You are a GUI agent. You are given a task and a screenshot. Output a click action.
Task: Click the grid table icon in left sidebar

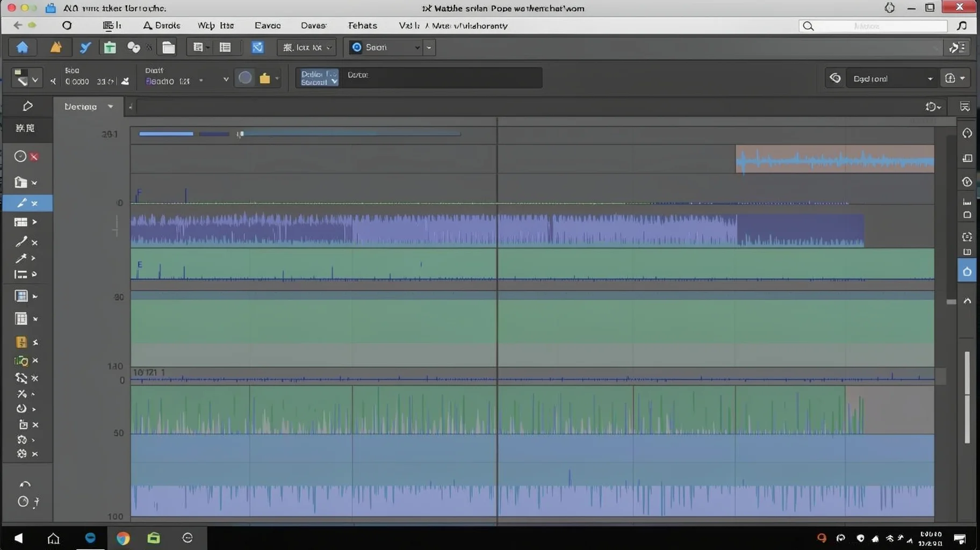tap(20, 222)
